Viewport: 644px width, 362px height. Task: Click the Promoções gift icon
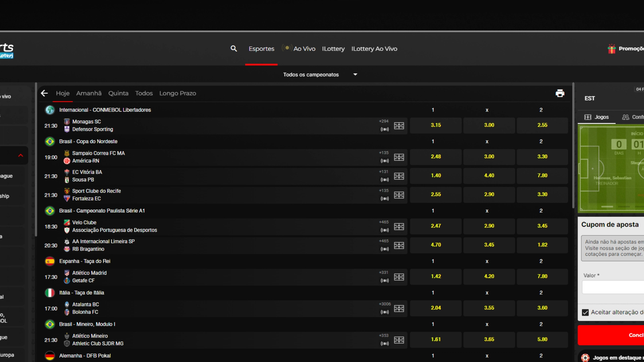611,49
